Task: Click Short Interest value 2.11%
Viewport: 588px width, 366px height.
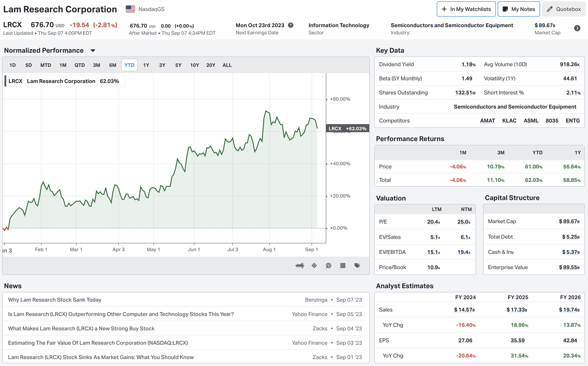Action: point(573,93)
